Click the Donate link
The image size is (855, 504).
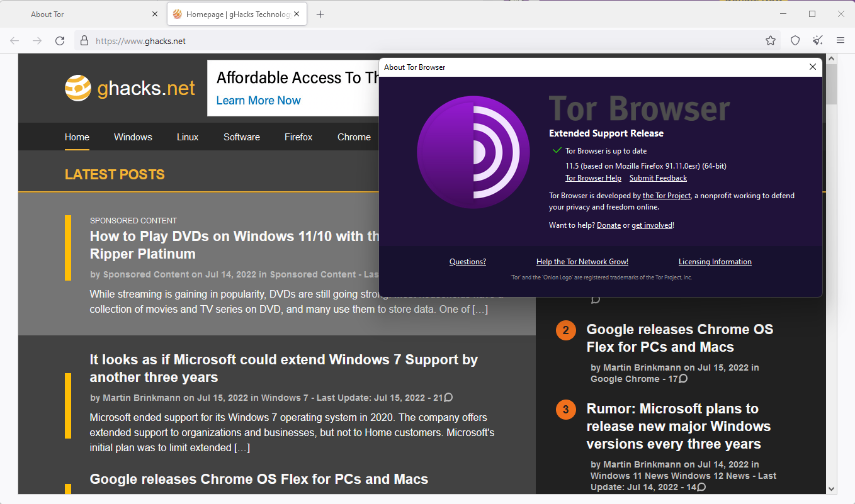click(609, 225)
